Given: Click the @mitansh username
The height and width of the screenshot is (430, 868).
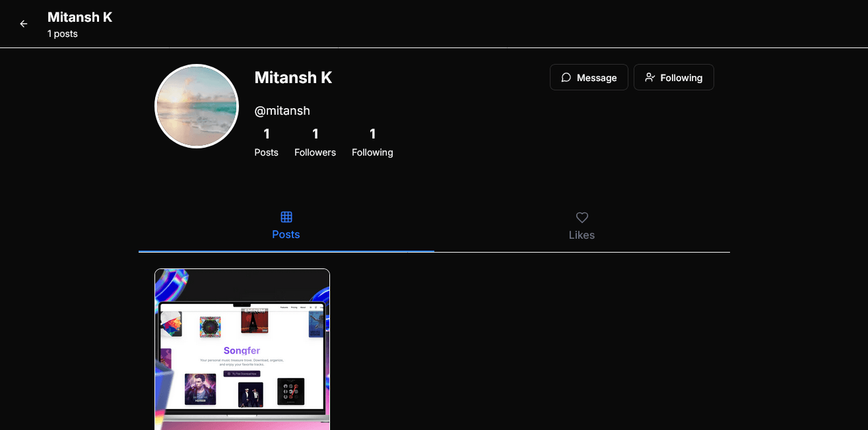Looking at the screenshot, I should coord(282,111).
